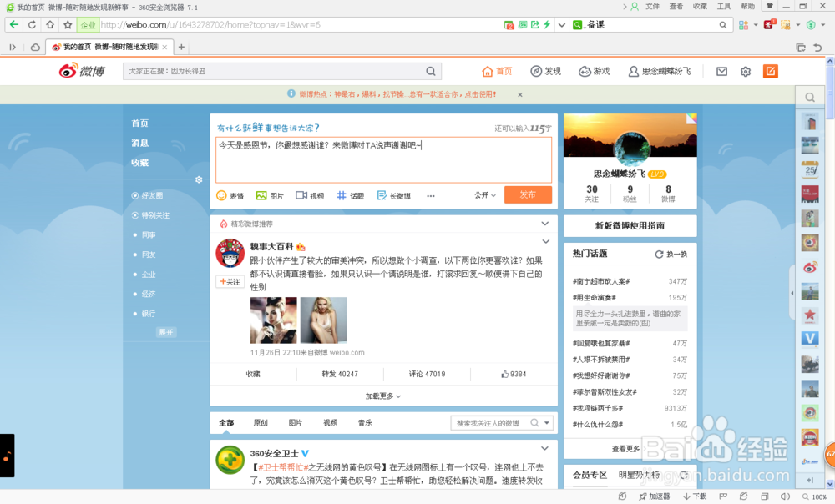Open 评论 47019 comments link
The height and width of the screenshot is (504, 835).
tap(427, 374)
